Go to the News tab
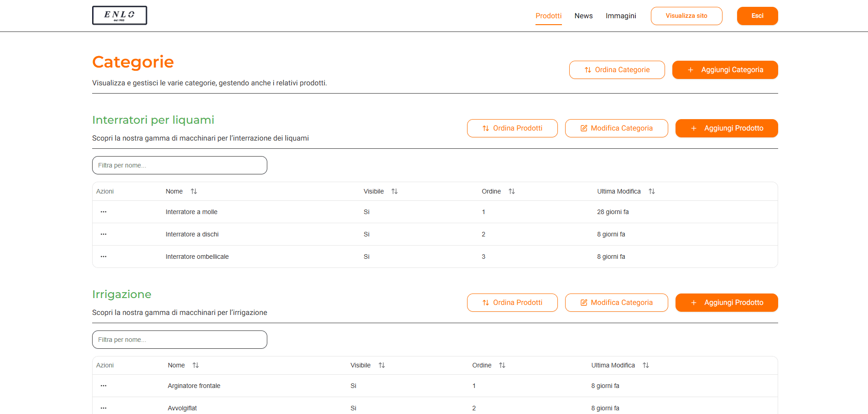This screenshot has width=868, height=414. tap(583, 16)
